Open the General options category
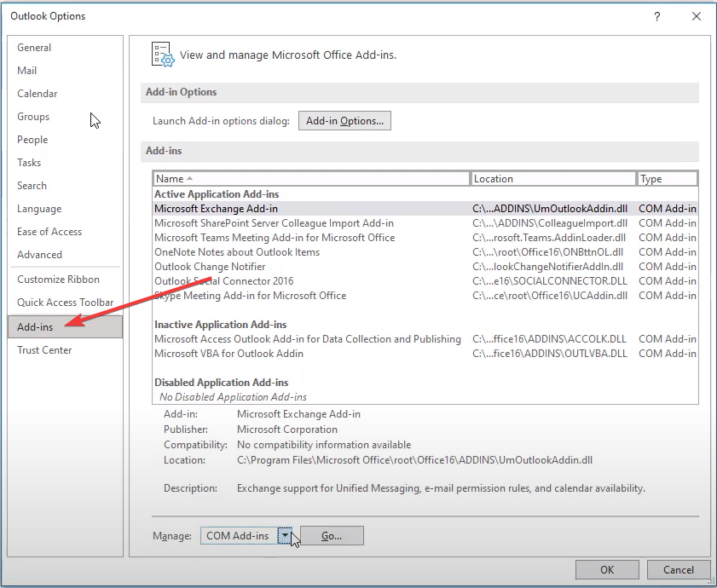Image resolution: width=717 pixels, height=588 pixels. pyautogui.click(x=65, y=48)
